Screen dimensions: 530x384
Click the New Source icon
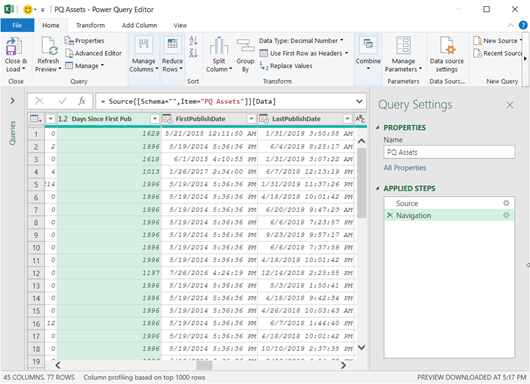pyautogui.click(x=477, y=41)
